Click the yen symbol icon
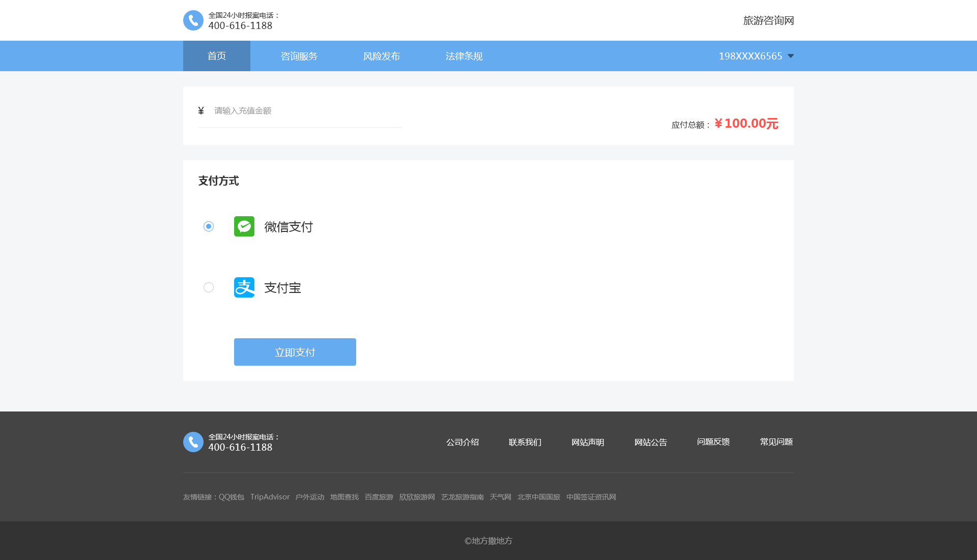The width and height of the screenshot is (977, 560). [x=201, y=111]
